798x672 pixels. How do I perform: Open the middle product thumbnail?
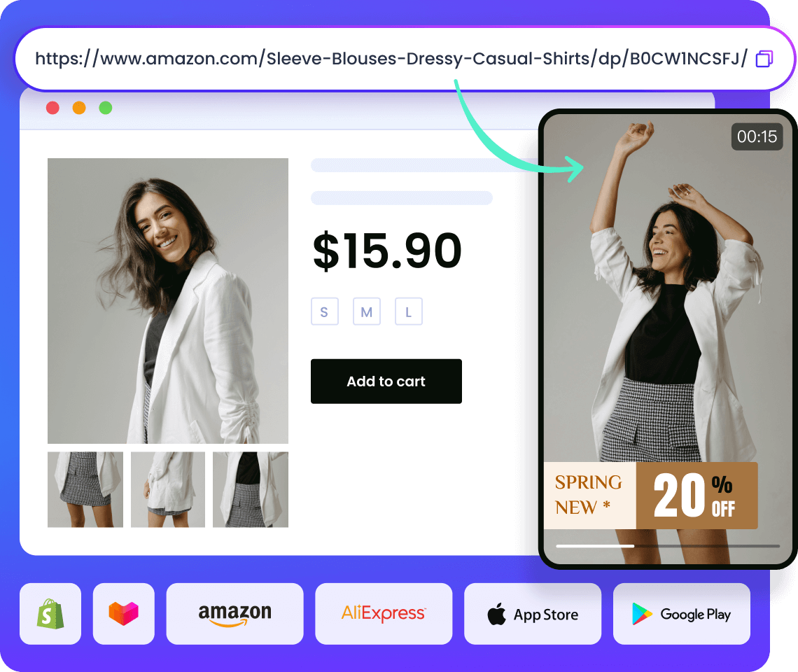tap(168, 489)
